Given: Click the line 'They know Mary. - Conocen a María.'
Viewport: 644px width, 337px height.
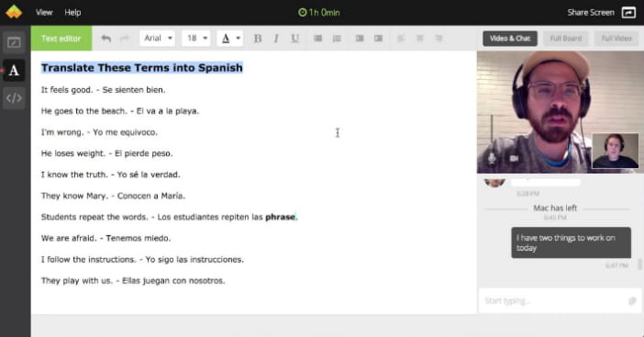Looking at the screenshot, I should point(113,196).
